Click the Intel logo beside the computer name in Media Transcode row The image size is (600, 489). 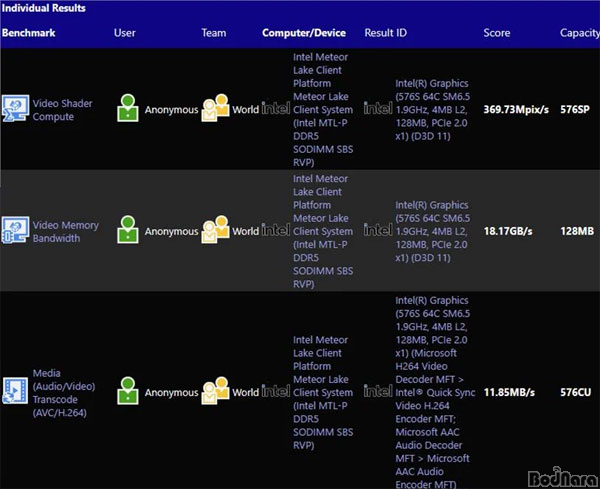point(276,391)
